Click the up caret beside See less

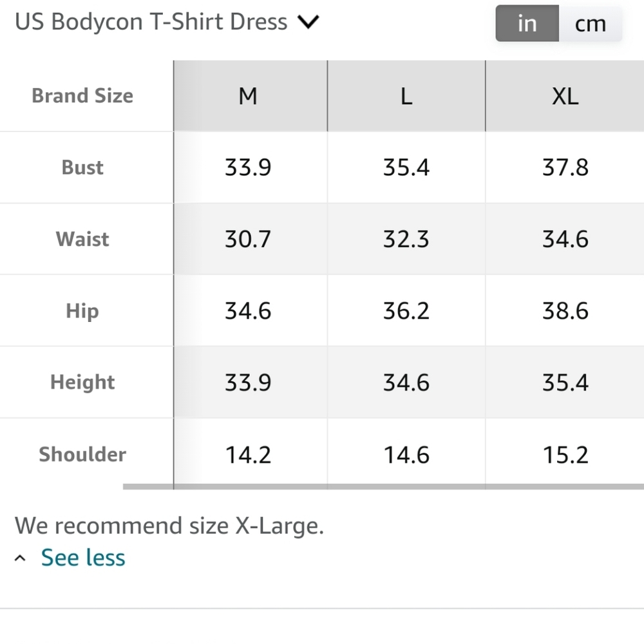(x=21, y=558)
